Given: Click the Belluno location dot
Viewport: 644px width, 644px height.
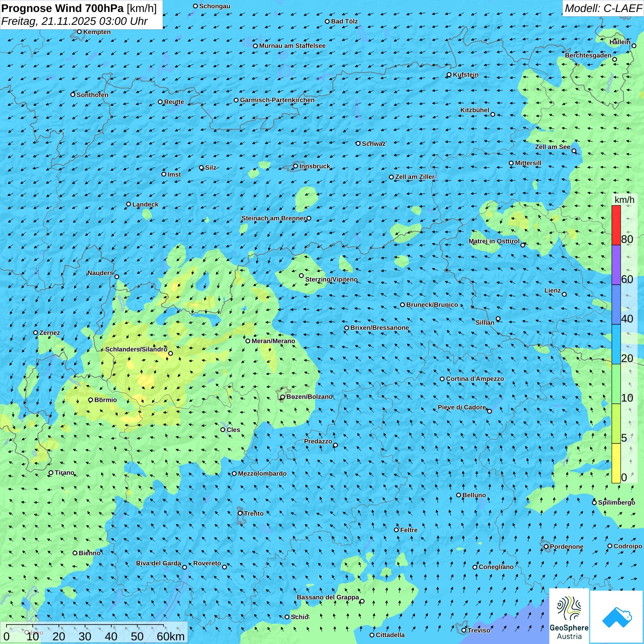Looking at the screenshot, I should (x=459, y=495).
